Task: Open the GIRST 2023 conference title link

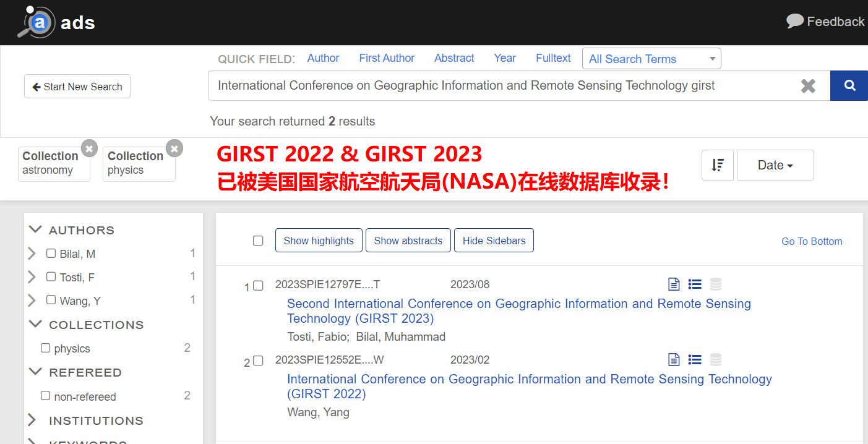Action: (x=519, y=311)
